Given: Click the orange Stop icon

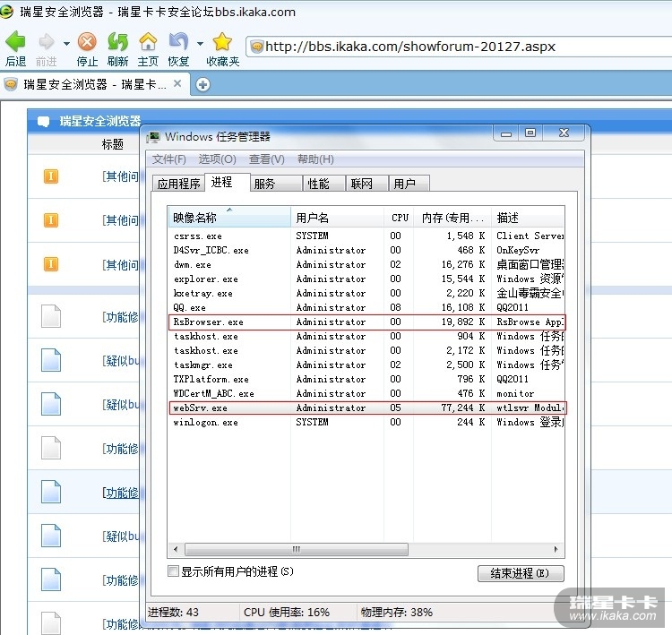Looking at the screenshot, I should (87, 41).
